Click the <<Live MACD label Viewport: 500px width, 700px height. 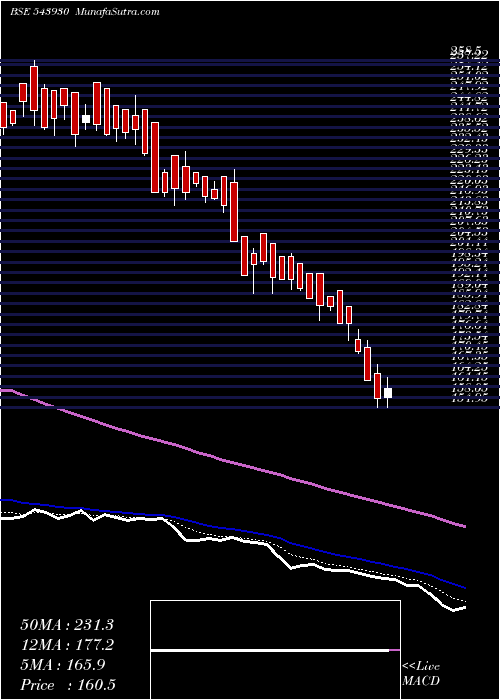[421, 674]
